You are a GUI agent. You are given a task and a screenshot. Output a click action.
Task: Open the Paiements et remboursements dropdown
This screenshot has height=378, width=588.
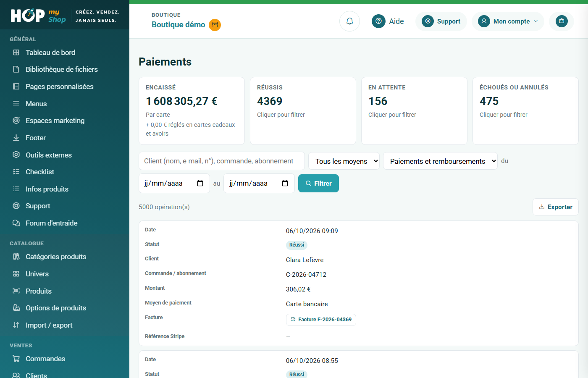[x=440, y=161]
